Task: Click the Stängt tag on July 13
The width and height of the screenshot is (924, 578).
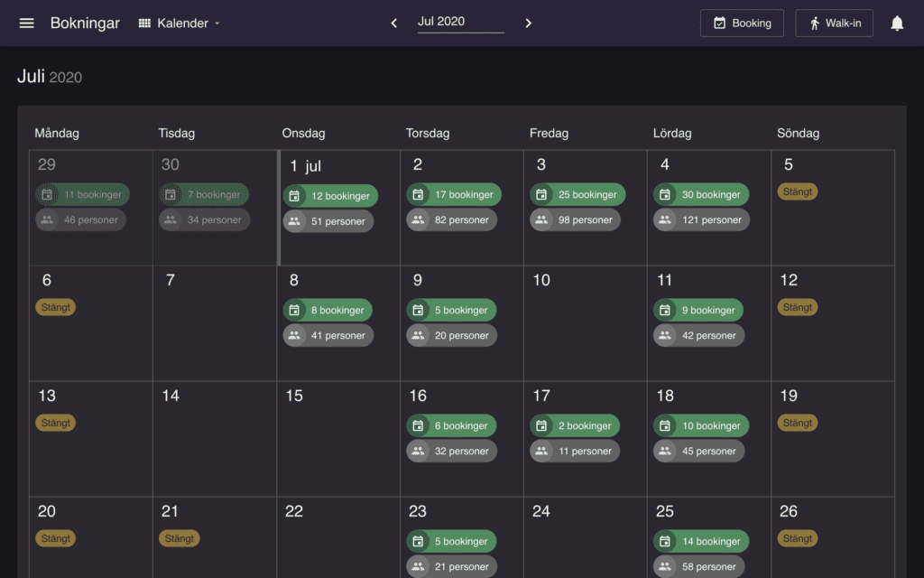Action: pos(55,423)
